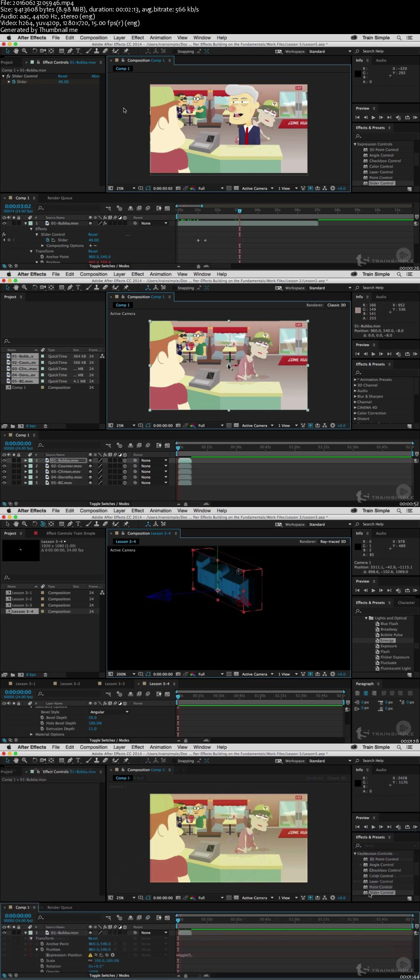420x980 pixels.
Task: Click Bevel Depth stopwatch in Lesson 3-4 timeline
Action: point(42,718)
